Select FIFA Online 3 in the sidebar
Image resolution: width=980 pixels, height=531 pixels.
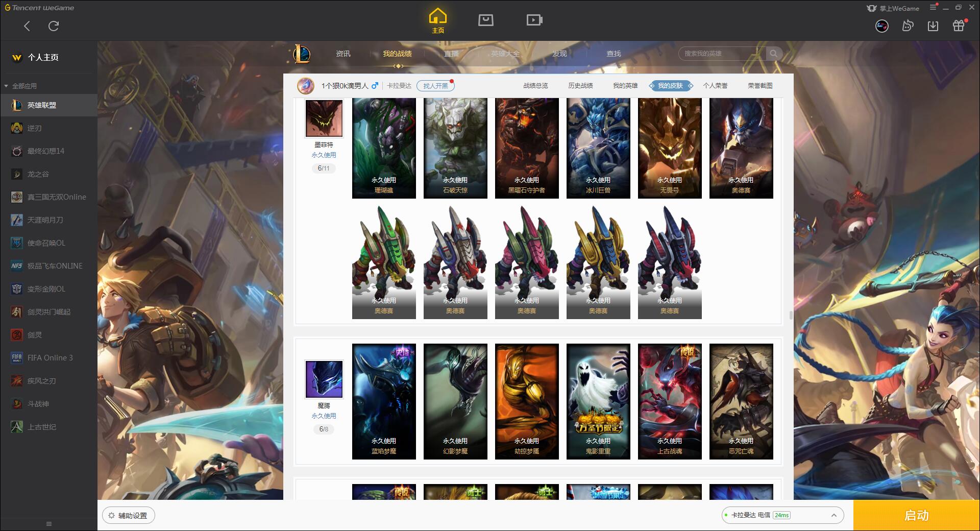coord(48,358)
